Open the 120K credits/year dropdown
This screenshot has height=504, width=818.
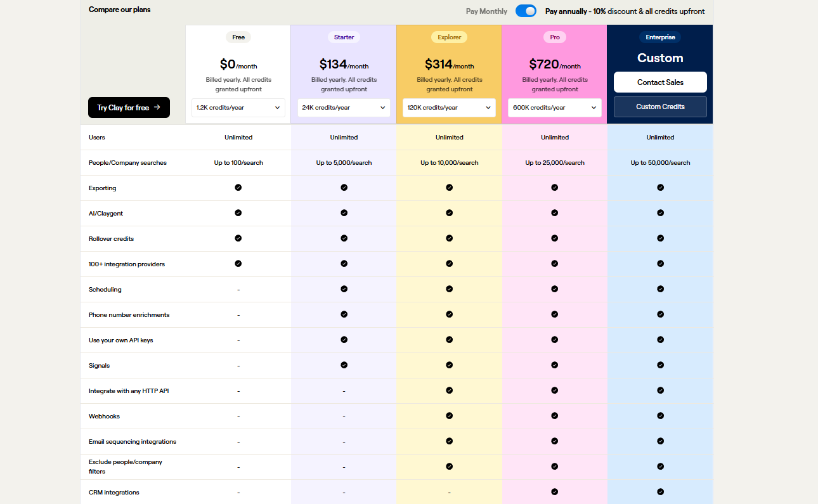click(x=449, y=108)
